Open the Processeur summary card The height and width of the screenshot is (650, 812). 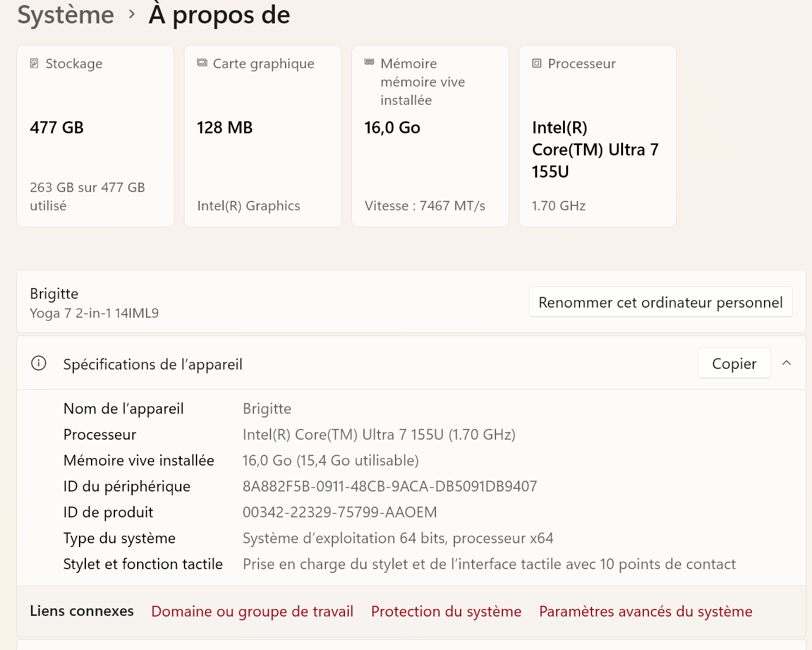pos(597,136)
